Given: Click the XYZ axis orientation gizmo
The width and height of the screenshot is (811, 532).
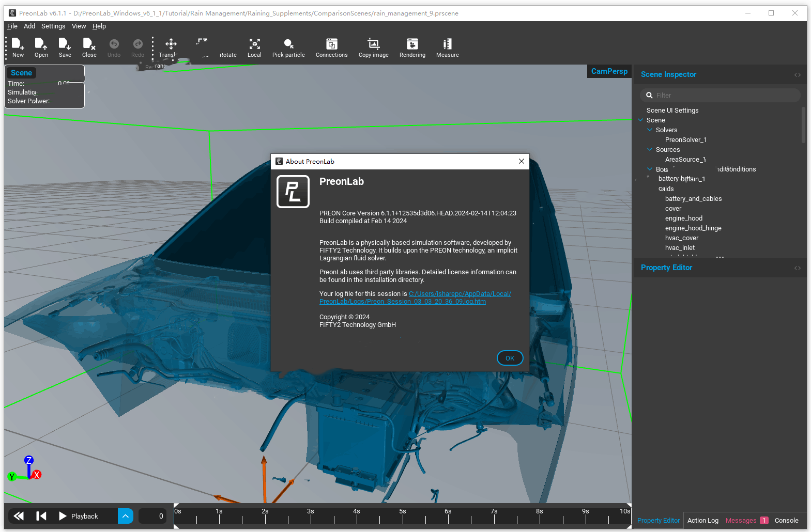Looking at the screenshot, I should point(25,469).
